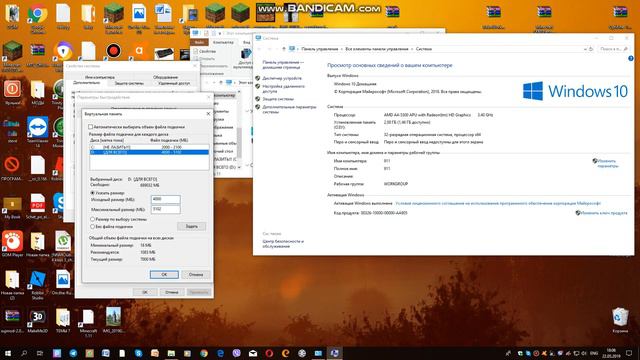
Task: Select MakeMe3D desktop icon
Action: 38,321
